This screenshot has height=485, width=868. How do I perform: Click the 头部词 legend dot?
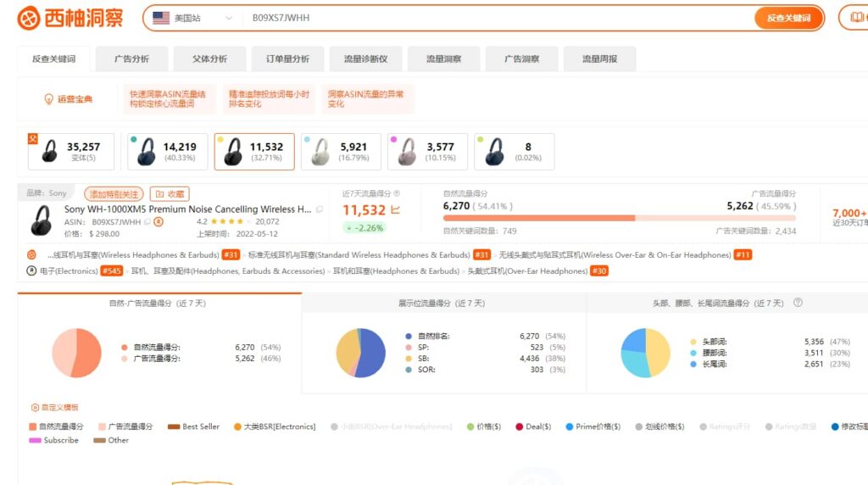tap(693, 342)
